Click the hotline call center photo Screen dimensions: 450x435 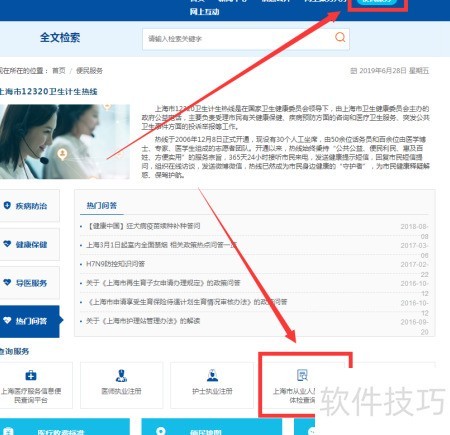65,142
